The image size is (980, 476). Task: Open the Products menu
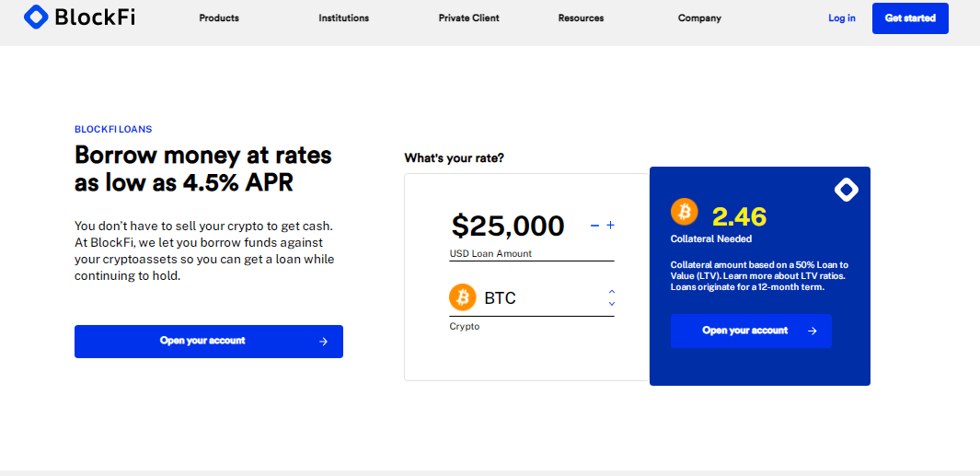[219, 18]
